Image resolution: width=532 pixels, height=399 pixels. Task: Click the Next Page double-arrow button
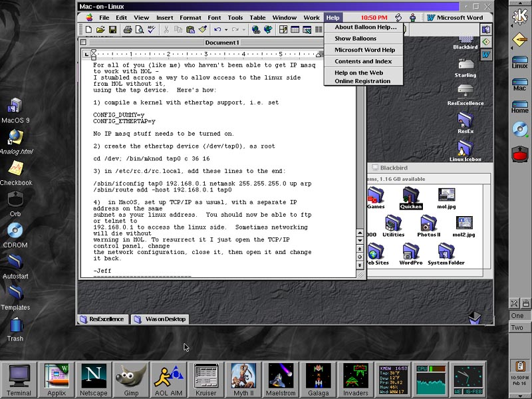[x=360, y=265]
